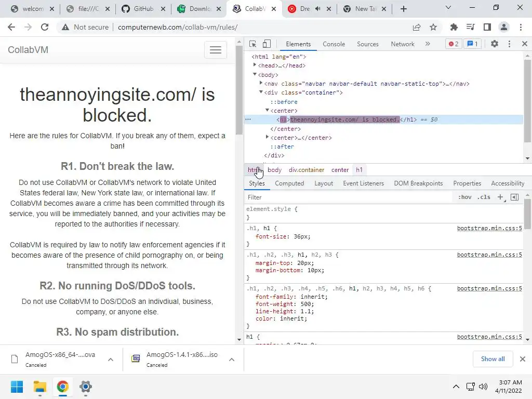The width and height of the screenshot is (532, 399).
Task: Open the media control icon
Action: (x=470, y=27)
